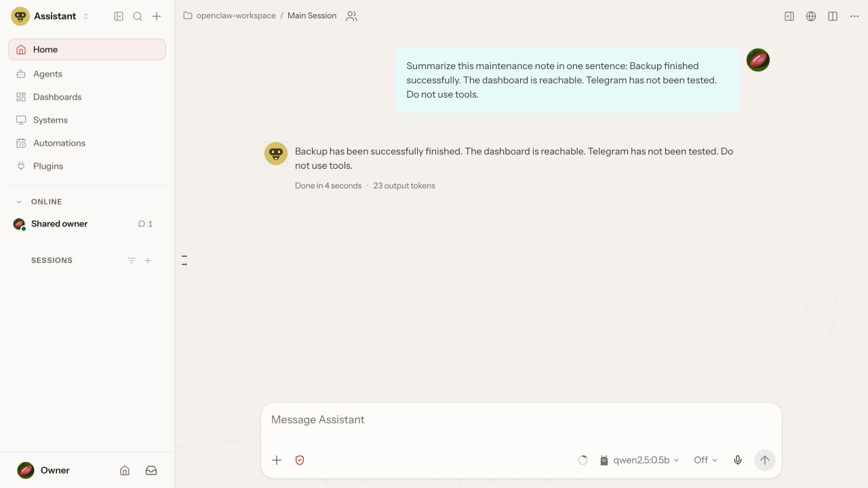This screenshot has height=488, width=868.
Task: Click the plus icon beside search
Action: pos(157,16)
